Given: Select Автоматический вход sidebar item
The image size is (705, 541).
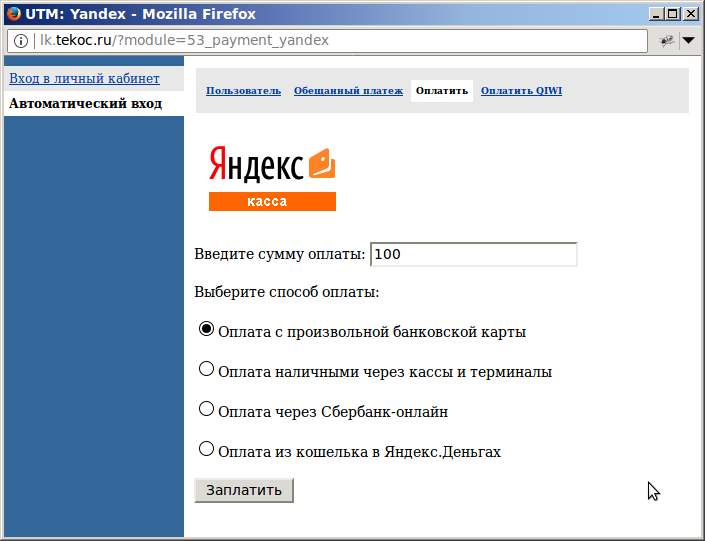Looking at the screenshot, I should [85, 104].
